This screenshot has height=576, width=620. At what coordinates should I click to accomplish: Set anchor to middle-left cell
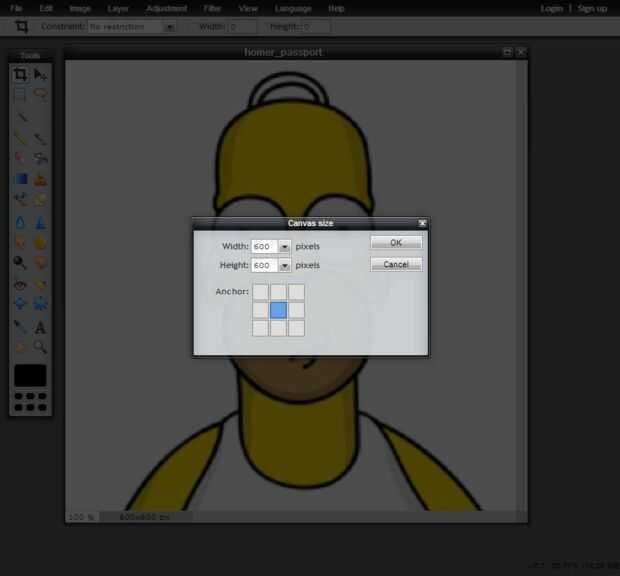[x=260, y=310]
